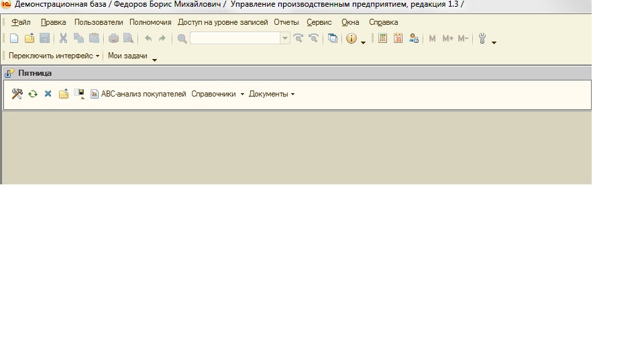
Task: Open the Правка menu
Action: tap(54, 22)
